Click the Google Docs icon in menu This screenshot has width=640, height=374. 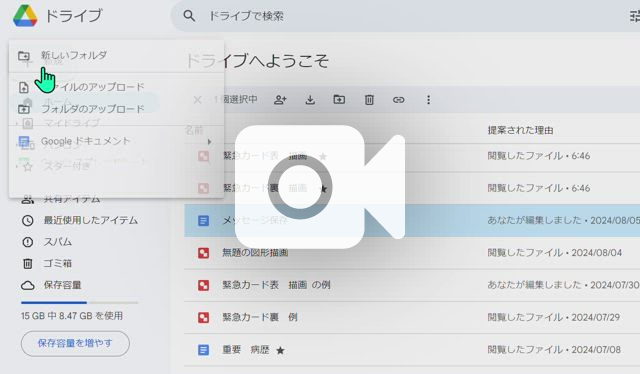[x=24, y=142]
